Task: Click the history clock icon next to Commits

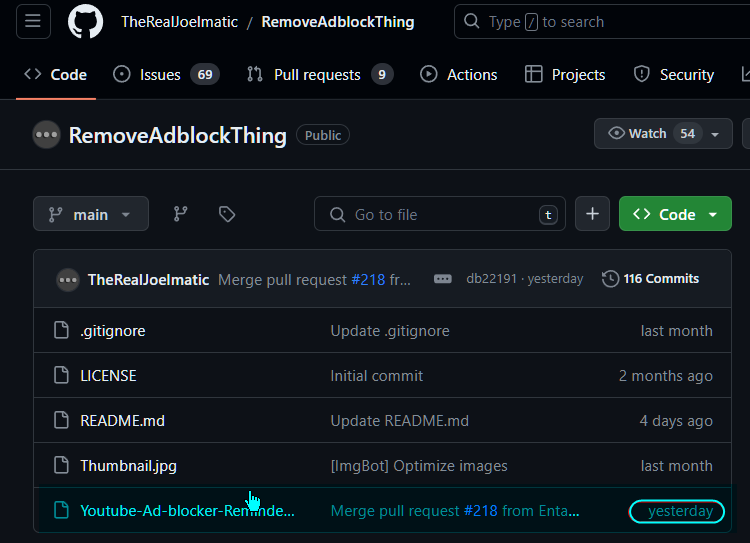Action: click(610, 279)
